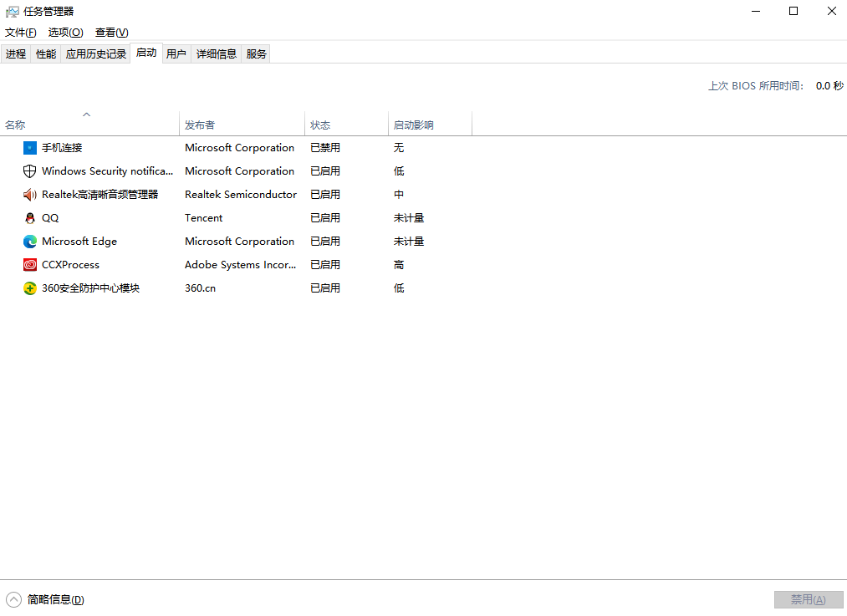
Task: Select the Realtek speaker icon
Action: pos(30,195)
